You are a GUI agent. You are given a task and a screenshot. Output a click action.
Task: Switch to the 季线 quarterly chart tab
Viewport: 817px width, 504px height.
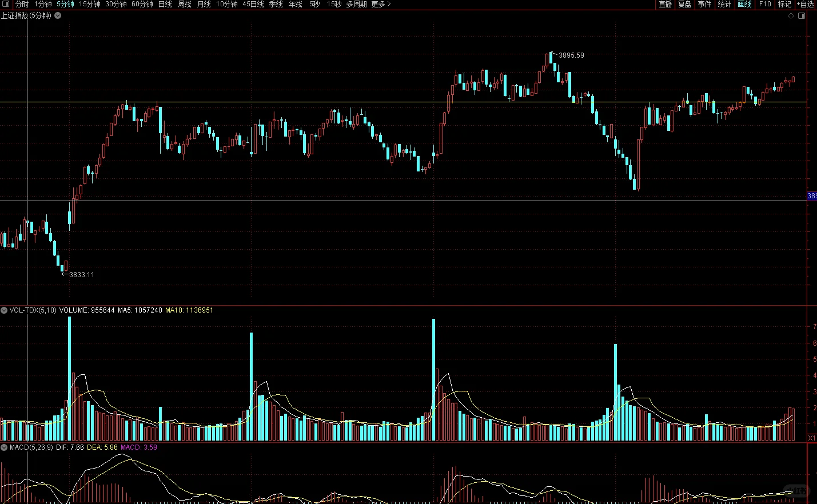coord(276,4)
